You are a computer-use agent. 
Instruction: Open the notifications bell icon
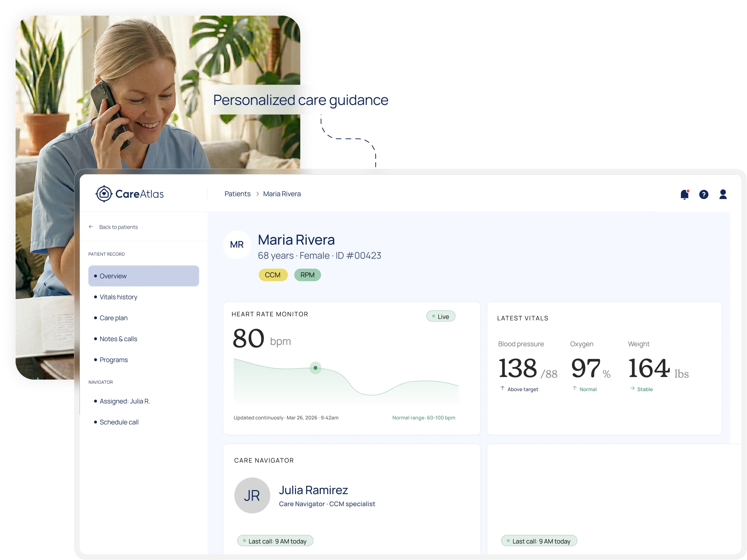[684, 195]
